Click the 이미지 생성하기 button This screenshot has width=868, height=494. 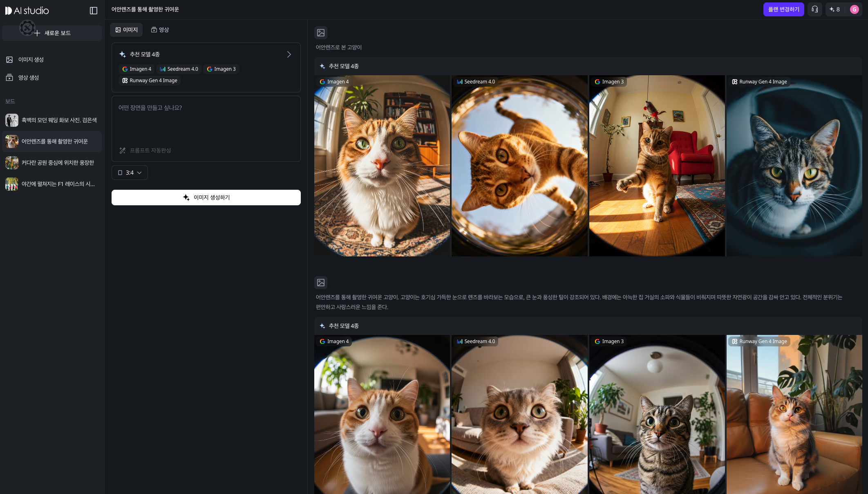click(x=206, y=198)
